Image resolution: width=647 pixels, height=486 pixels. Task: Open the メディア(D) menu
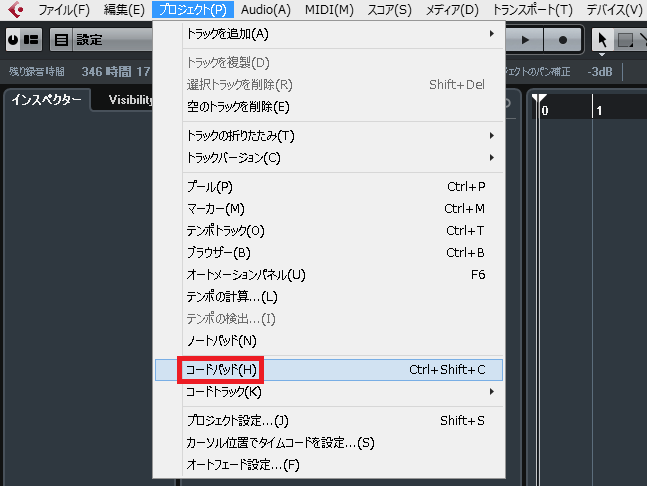pyautogui.click(x=452, y=9)
